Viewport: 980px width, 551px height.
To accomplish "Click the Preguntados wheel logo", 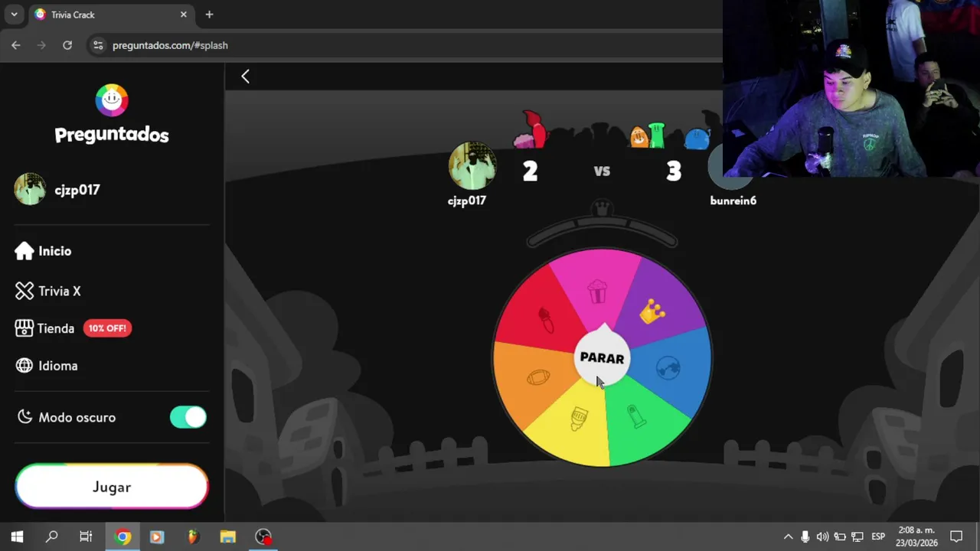I will pyautogui.click(x=112, y=100).
